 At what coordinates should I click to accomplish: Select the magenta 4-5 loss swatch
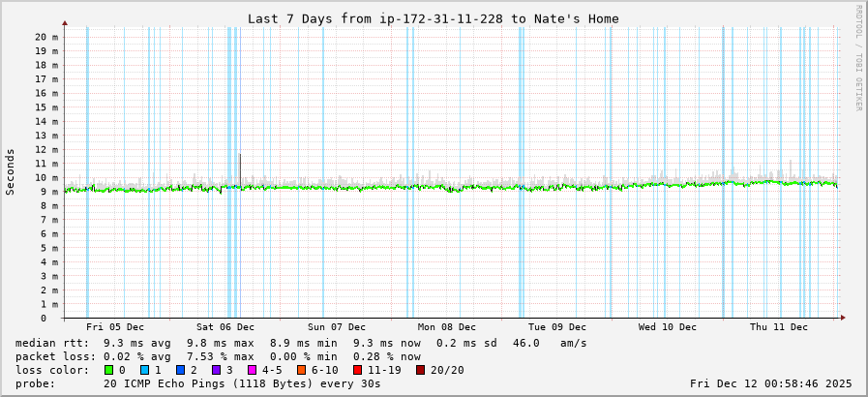[252, 370]
